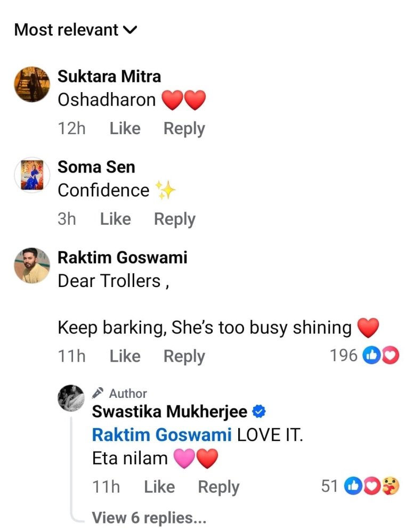This screenshot has width=413, height=532.
Task: Click the blue Raktim Goswami mention
Action: tap(161, 435)
